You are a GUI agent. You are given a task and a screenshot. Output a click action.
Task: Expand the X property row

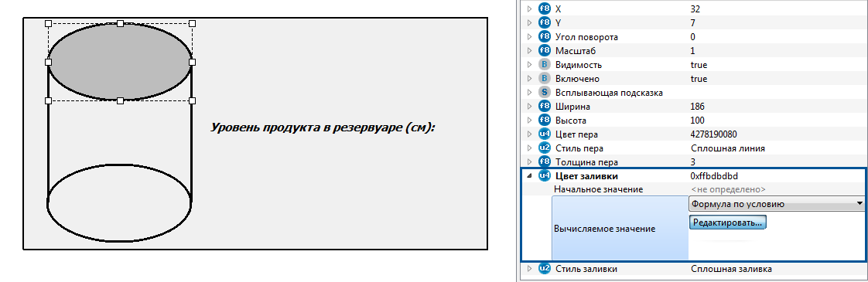click(x=529, y=8)
